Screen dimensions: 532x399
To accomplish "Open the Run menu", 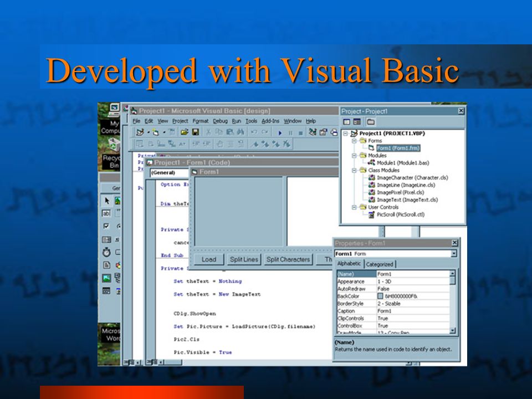I will tap(237, 121).
